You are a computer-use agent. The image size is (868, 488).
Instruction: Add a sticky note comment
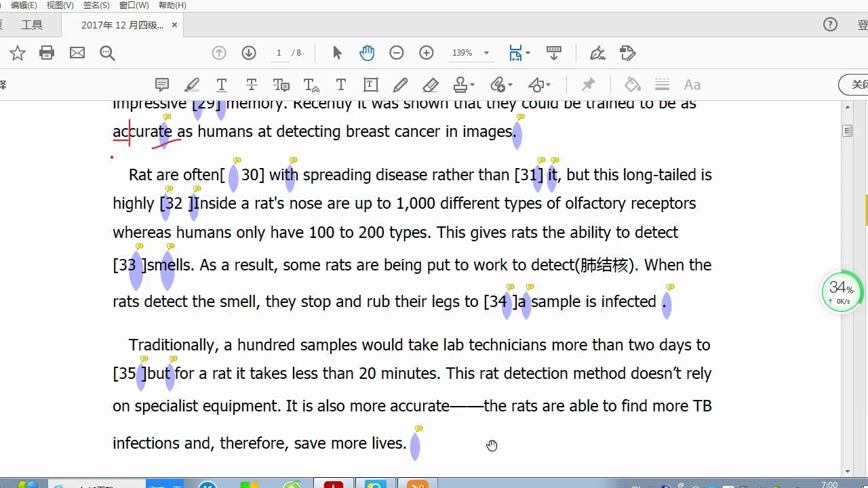point(162,85)
